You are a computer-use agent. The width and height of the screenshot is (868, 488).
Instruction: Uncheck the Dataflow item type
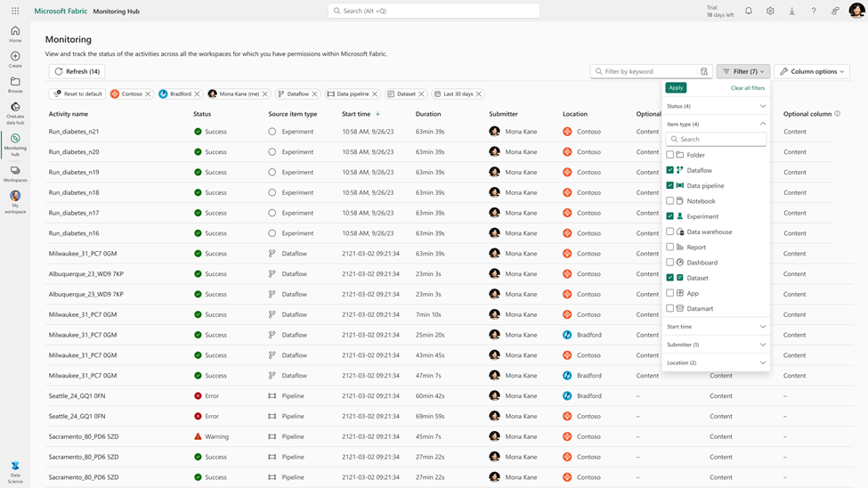point(669,170)
